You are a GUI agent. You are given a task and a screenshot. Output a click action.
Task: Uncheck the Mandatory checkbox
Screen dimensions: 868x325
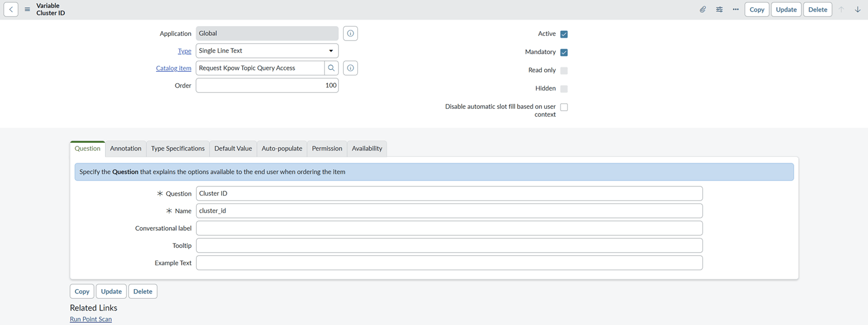[x=564, y=52]
